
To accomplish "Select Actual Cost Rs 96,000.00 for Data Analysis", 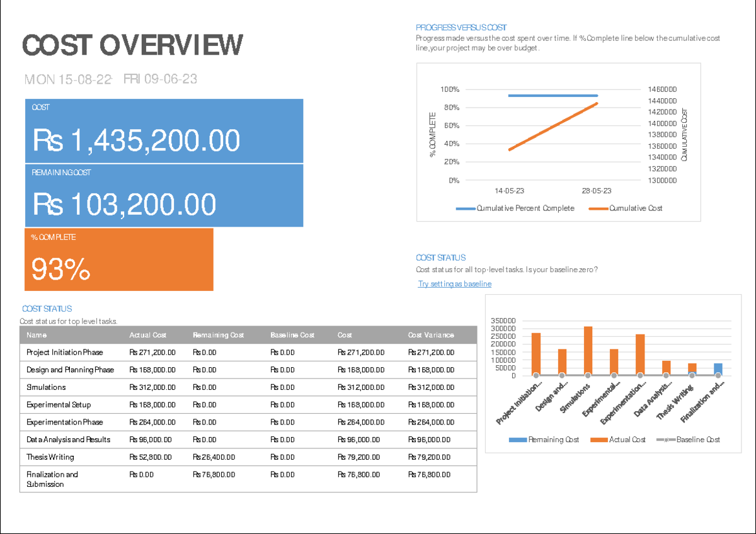I will (151, 440).
